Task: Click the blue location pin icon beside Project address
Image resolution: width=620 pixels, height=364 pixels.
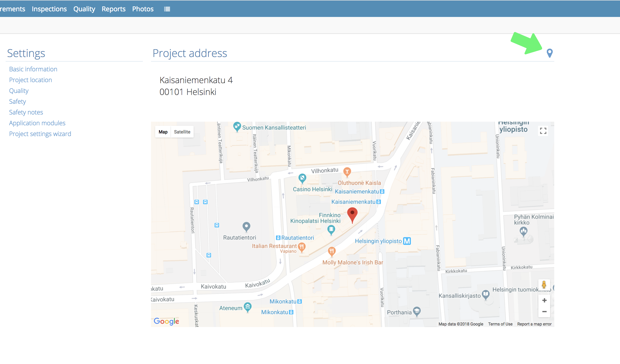Action: (549, 53)
